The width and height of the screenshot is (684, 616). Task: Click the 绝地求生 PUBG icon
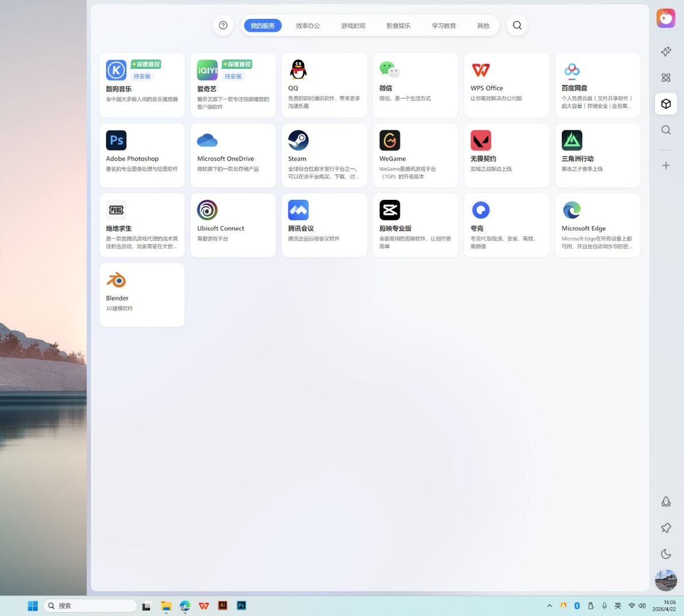pyautogui.click(x=116, y=210)
